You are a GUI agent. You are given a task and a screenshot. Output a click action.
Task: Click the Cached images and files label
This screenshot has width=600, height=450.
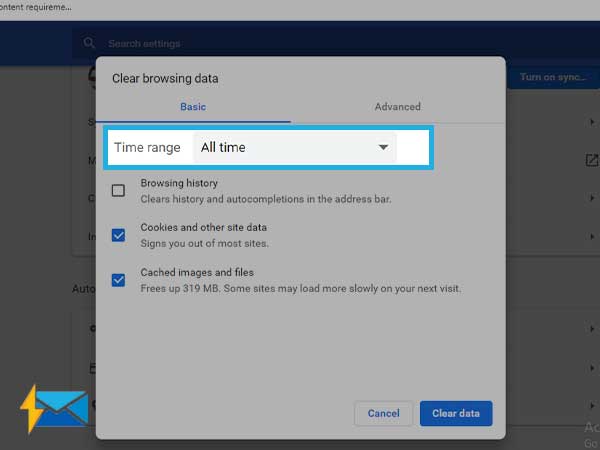(x=197, y=272)
